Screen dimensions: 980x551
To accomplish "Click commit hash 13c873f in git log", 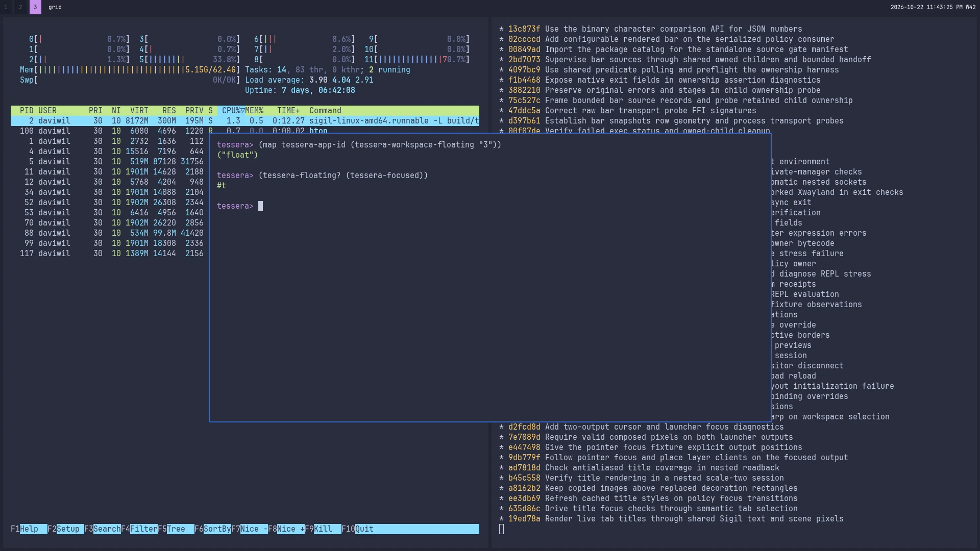I will click(x=524, y=29).
